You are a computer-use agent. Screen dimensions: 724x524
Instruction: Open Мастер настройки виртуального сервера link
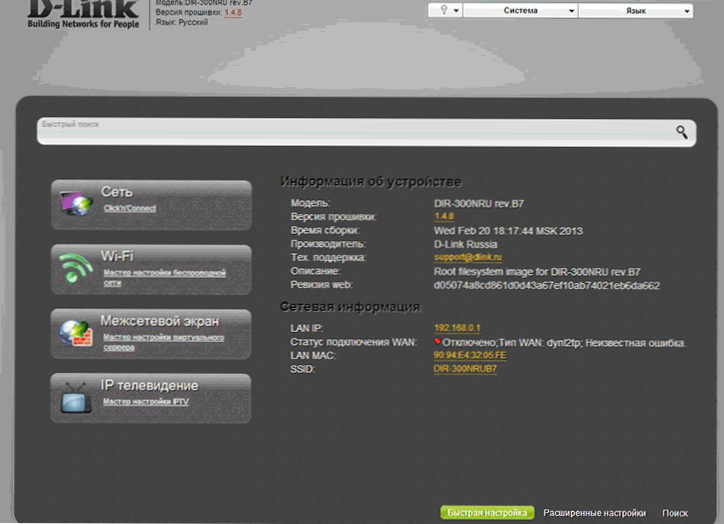[x=163, y=342]
